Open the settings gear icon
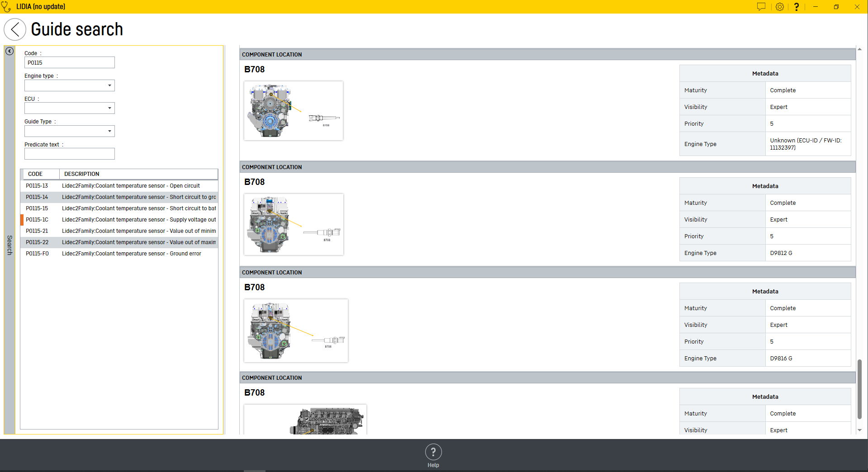Screen dimensions: 868x472 [780, 7]
